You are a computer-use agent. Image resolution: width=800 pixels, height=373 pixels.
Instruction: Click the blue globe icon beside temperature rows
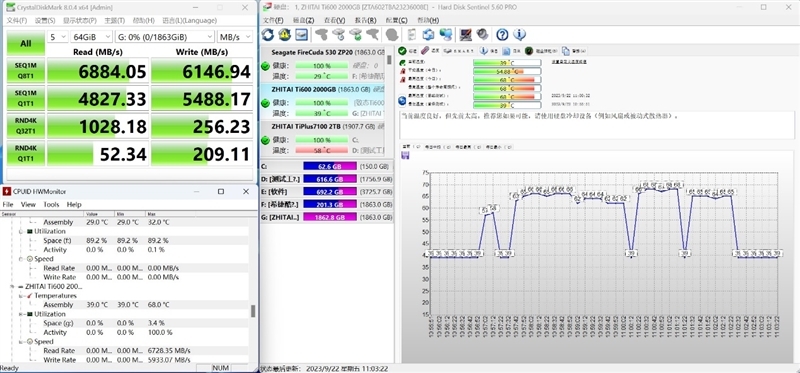pos(402,101)
